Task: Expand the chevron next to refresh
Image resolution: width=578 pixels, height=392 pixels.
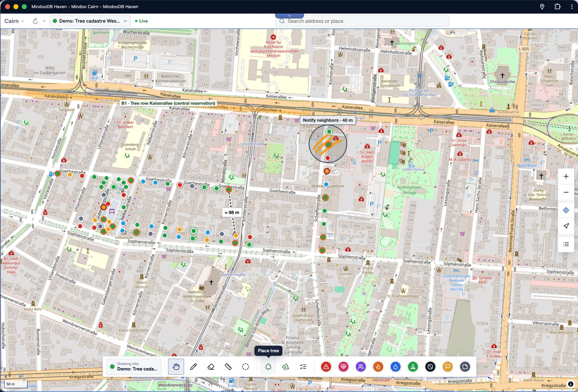Action: [44, 21]
